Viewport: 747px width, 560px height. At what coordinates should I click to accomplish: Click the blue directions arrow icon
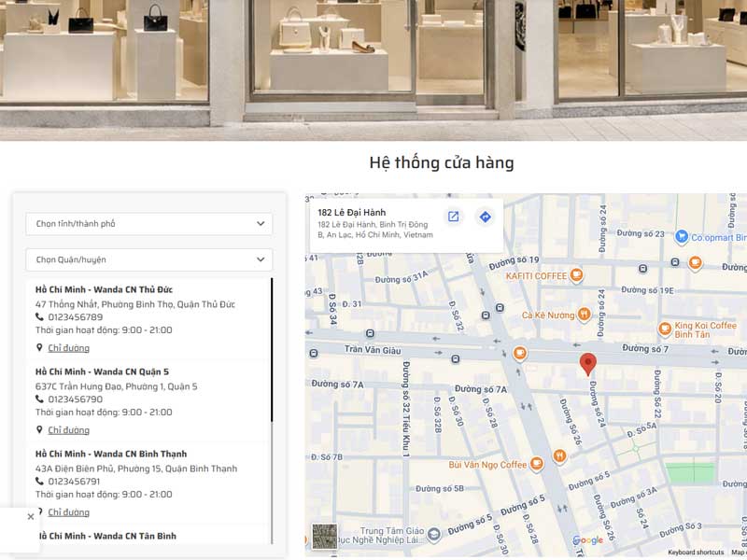[x=485, y=217]
